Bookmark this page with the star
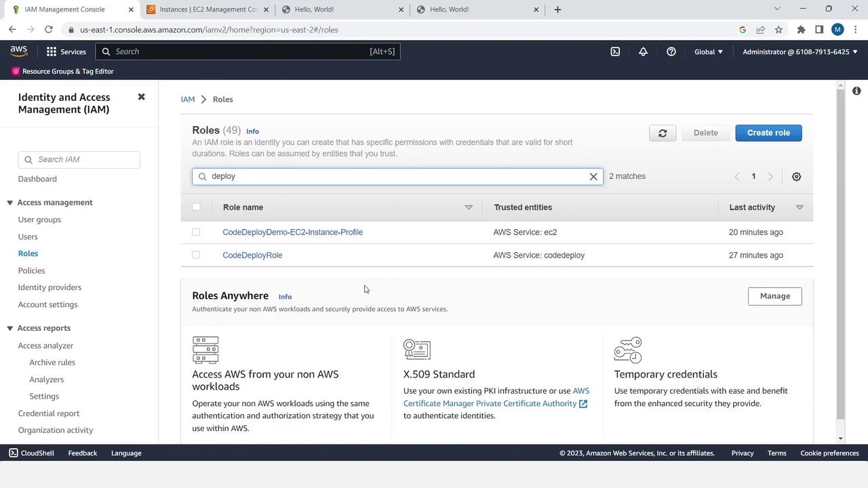The height and width of the screenshot is (488, 868). click(778, 30)
